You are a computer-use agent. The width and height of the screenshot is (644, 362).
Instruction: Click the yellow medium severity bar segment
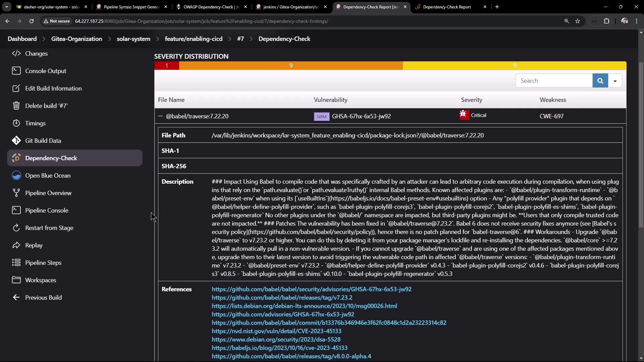(x=514, y=66)
